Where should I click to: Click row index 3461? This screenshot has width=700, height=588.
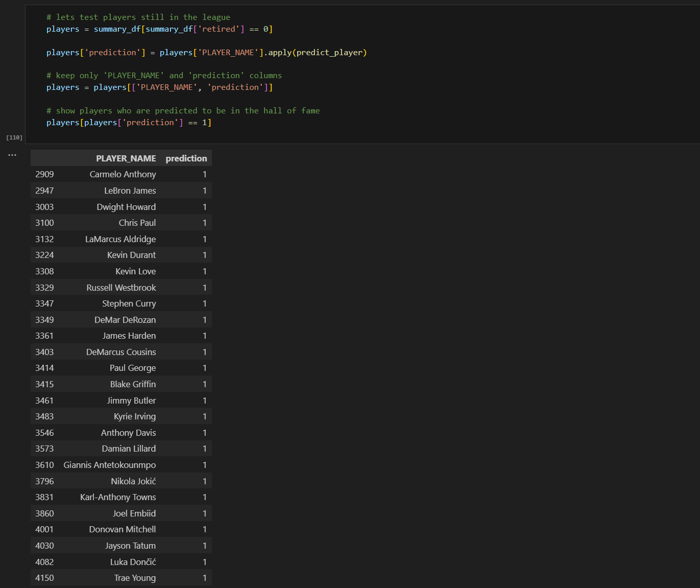tap(44, 401)
